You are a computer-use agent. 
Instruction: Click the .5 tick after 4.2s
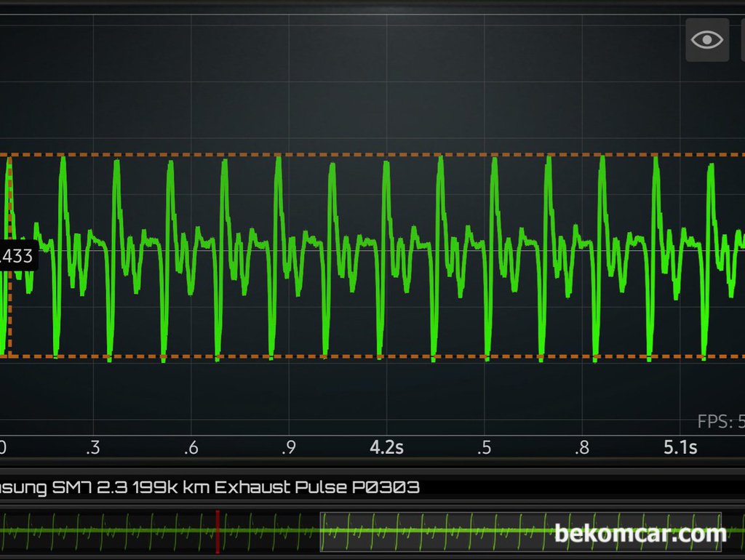point(484,447)
